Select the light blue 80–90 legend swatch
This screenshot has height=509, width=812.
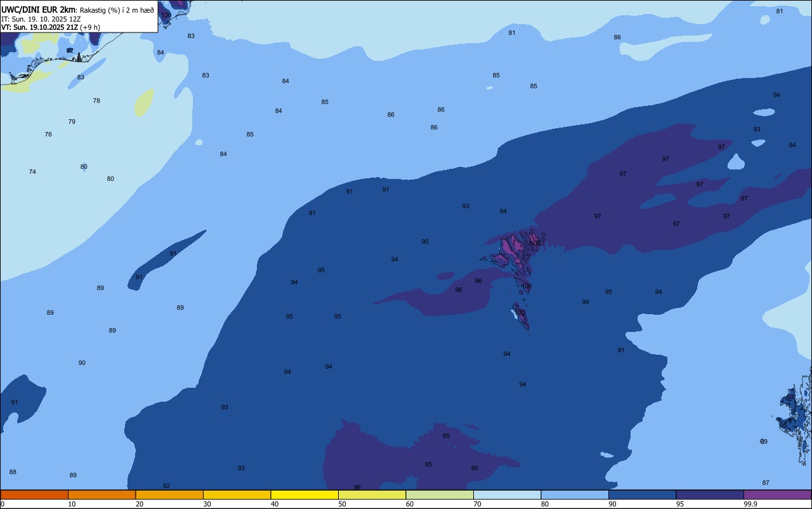[x=575, y=494]
